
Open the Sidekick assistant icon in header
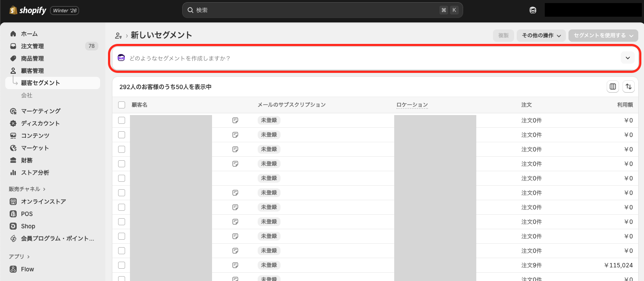pos(533,10)
